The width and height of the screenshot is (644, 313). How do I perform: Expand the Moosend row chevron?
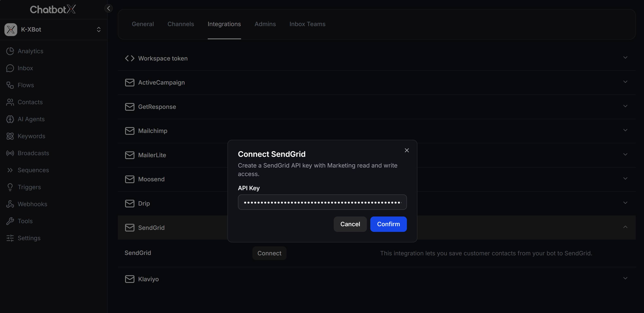(625, 178)
